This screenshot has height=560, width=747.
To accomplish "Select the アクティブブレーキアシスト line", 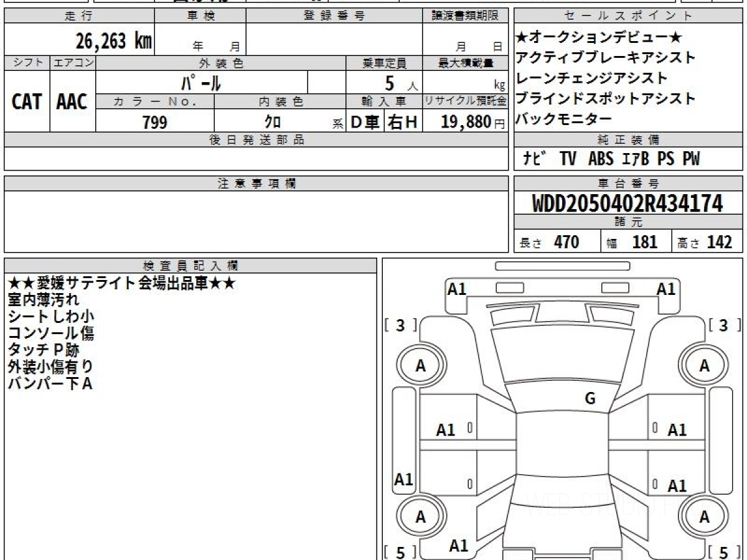I will pos(606,58).
